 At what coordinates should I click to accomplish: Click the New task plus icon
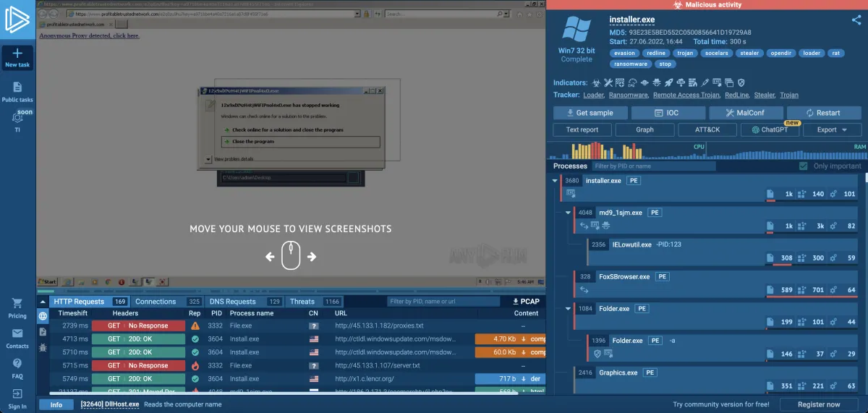click(17, 54)
